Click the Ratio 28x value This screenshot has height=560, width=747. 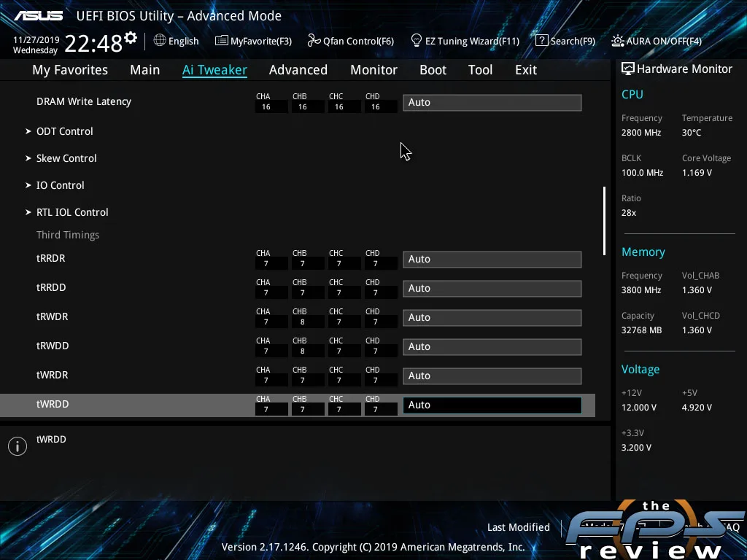pyautogui.click(x=629, y=213)
